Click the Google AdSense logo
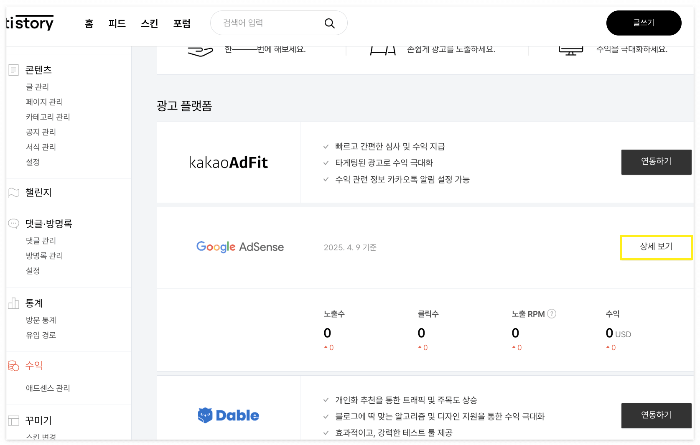Viewport: 700px width, 445px height. click(x=240, y=247)
